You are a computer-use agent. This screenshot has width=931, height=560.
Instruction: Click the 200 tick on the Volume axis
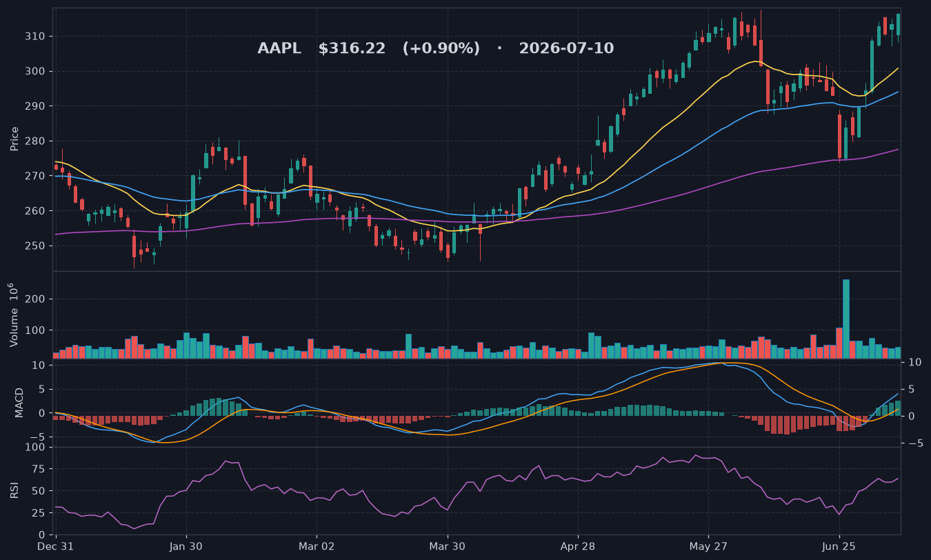36,299
